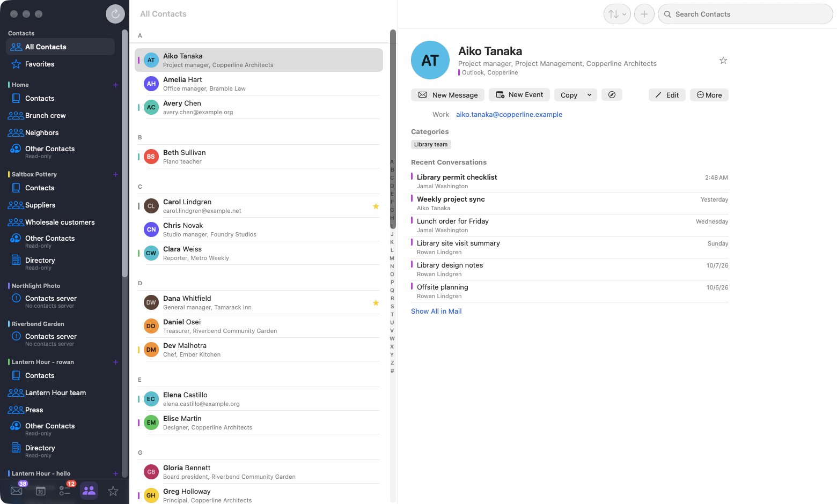Toggle the favorite star on Dana Whitfield
Image resolution: width=837 pixels, height=504 pixels.
point(376,303)
